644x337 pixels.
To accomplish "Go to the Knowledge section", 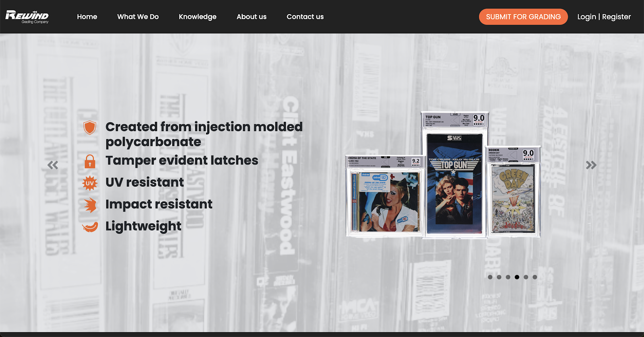I will coord(198,16).
